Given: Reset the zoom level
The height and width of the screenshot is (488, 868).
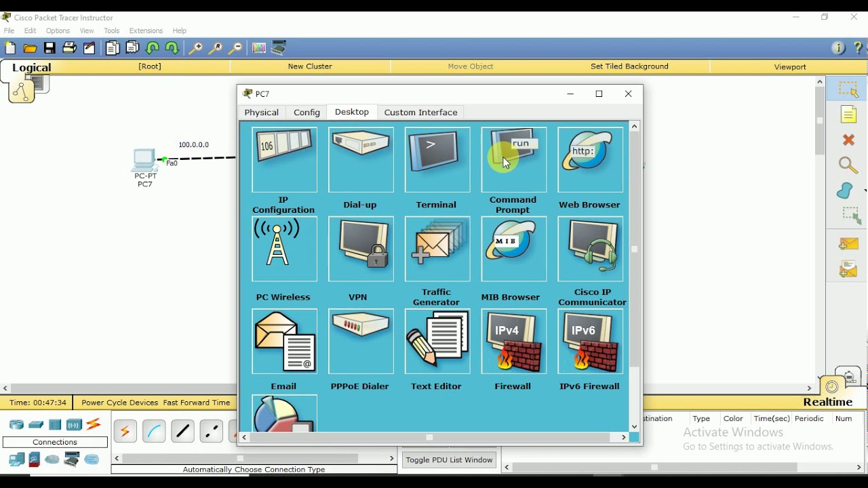Looking at the screenshot, I should (216, 48).
